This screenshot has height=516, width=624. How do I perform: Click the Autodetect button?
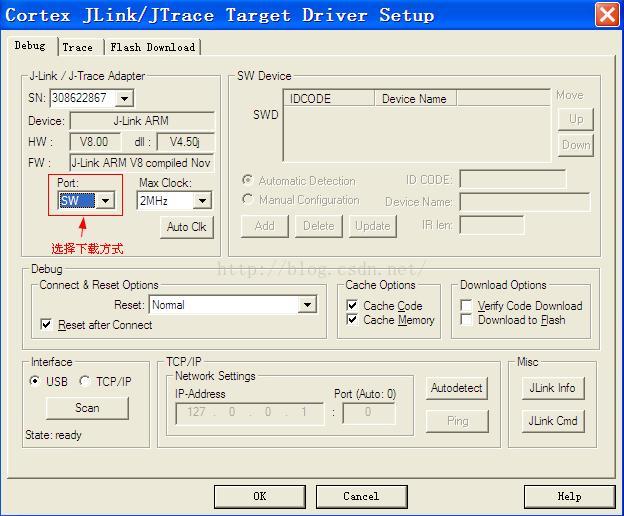456,388
